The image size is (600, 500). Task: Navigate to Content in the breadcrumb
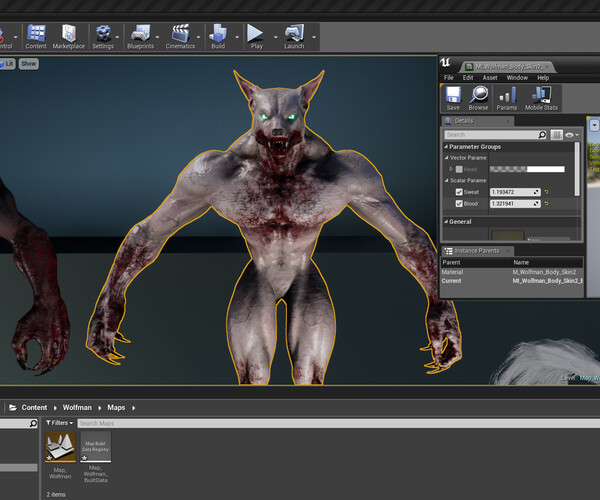pyautogui.click(x=34, y=407)
